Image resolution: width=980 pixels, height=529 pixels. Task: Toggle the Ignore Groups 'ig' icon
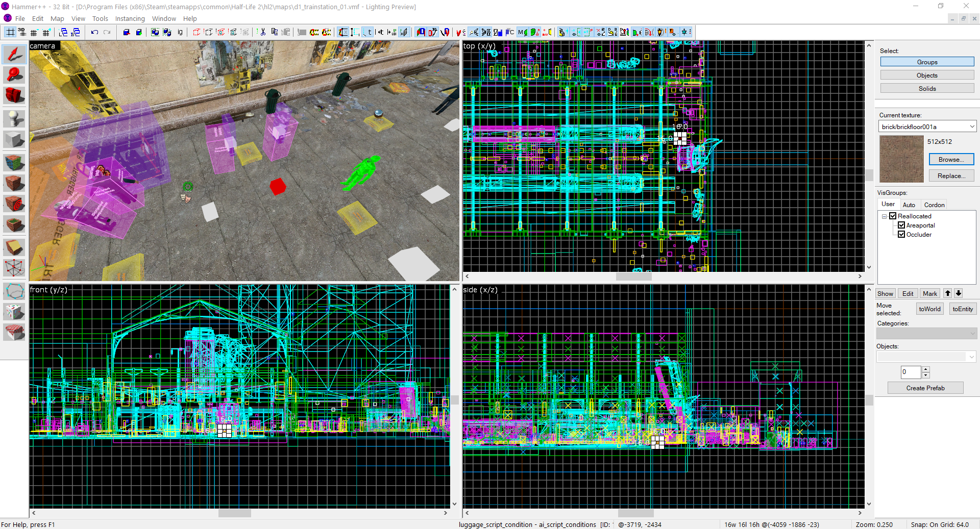(x=180, y=32)
